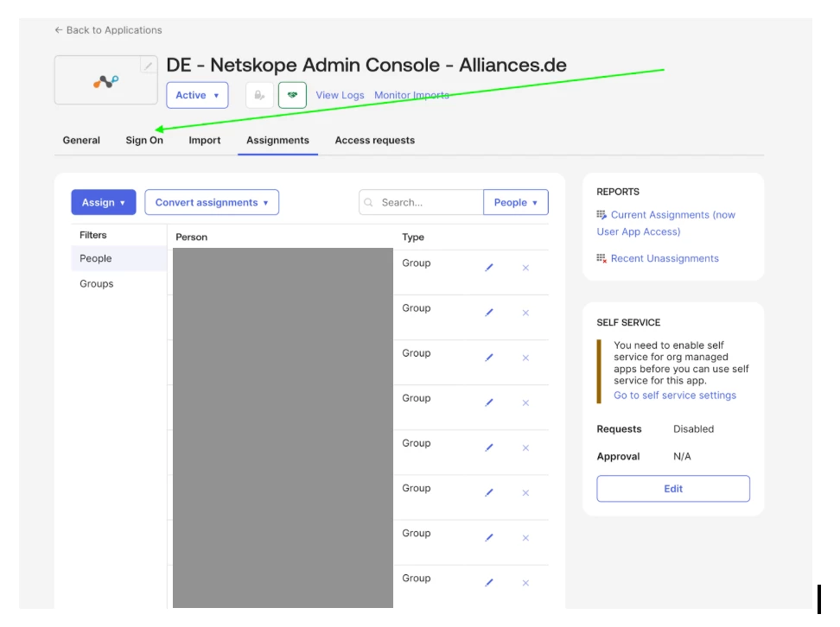Viewport: 840px width, 627px height.
Task: Click the grey lock-key icon button
Action: [x=260, y=95]
